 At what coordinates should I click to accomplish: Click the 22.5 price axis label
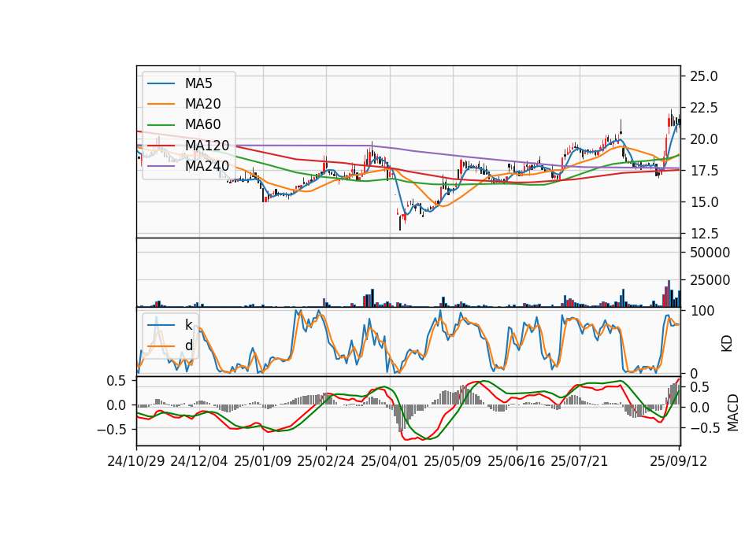[x=704, y=108]
